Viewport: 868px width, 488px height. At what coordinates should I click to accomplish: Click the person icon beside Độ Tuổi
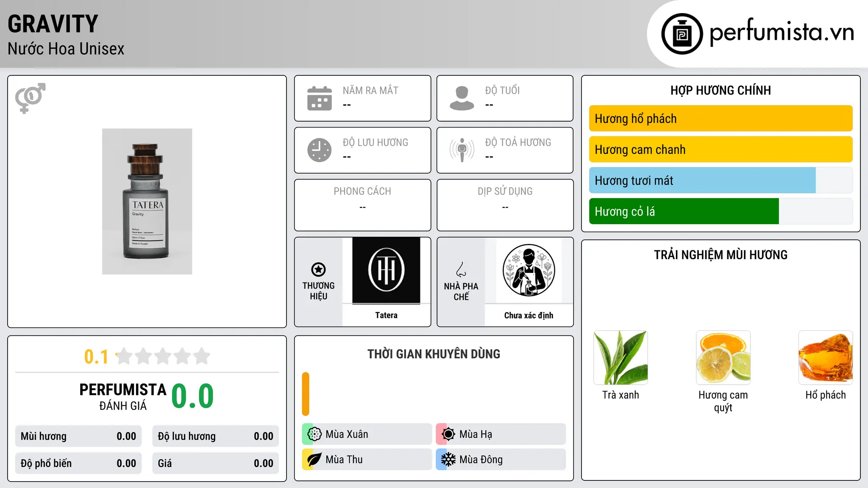462,98
